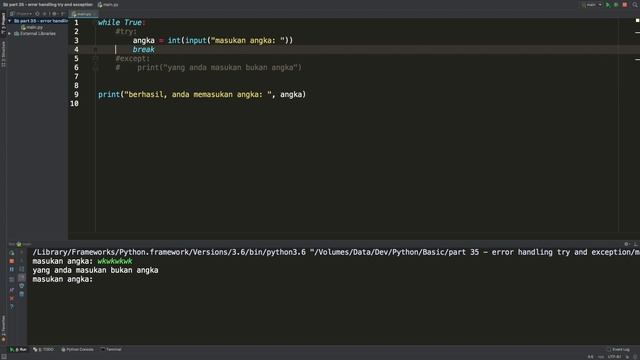640x360 pixels.
Task: Select the project root folder row
Action: 37,21
